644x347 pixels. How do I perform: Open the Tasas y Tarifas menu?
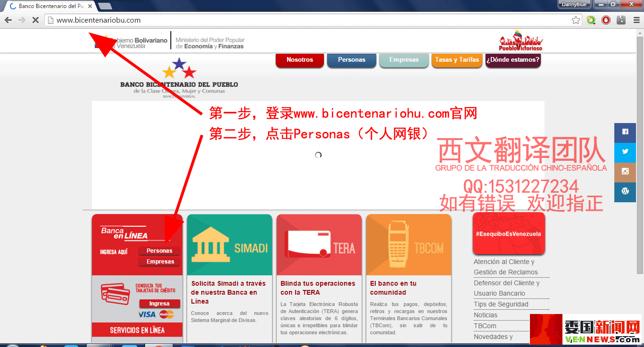point(457,60)
